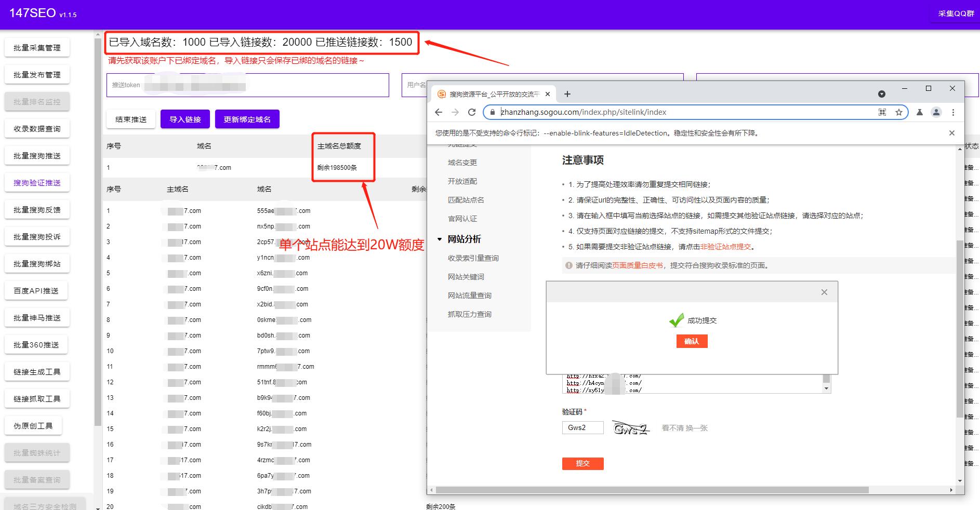Click the Chrome Labs beaker icon

point(920,112)
